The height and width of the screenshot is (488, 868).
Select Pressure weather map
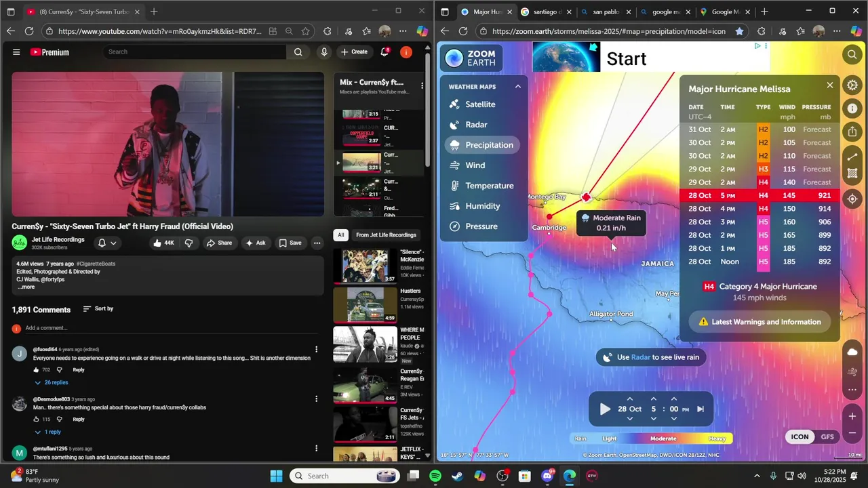482,226
